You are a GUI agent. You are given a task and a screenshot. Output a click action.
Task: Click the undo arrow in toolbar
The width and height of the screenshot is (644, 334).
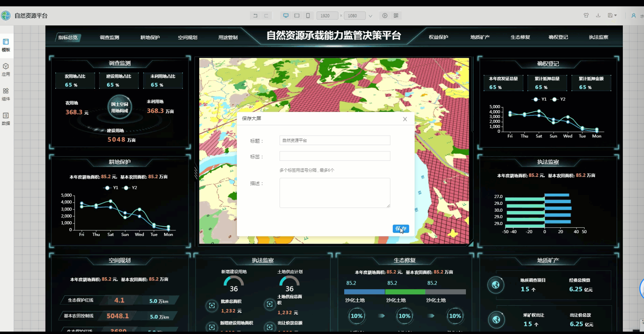coord(256,15)
